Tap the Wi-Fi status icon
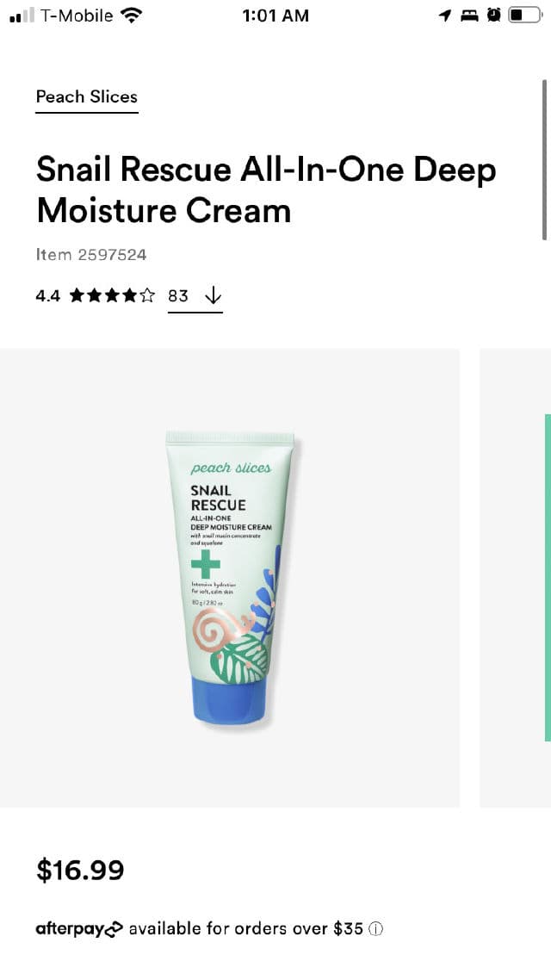The height and width of the screenshot is (980, 551). pos(131,16)
